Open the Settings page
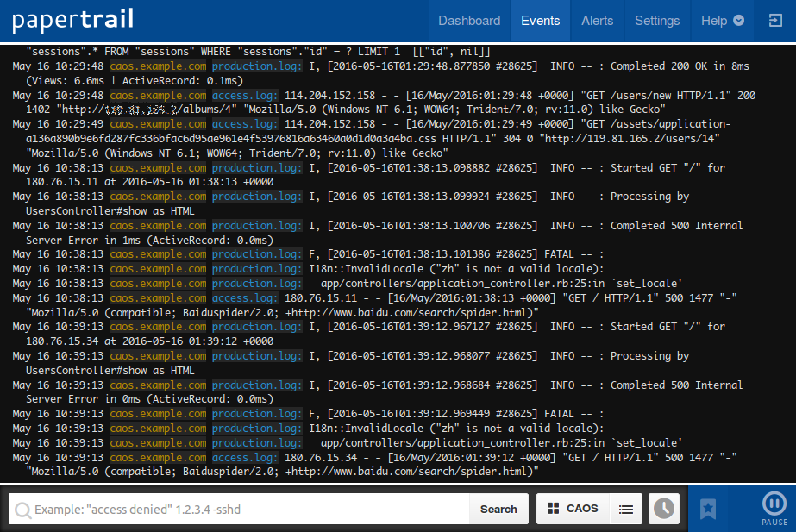The width and height of the screenshot is (796, 532). [656, 21]
